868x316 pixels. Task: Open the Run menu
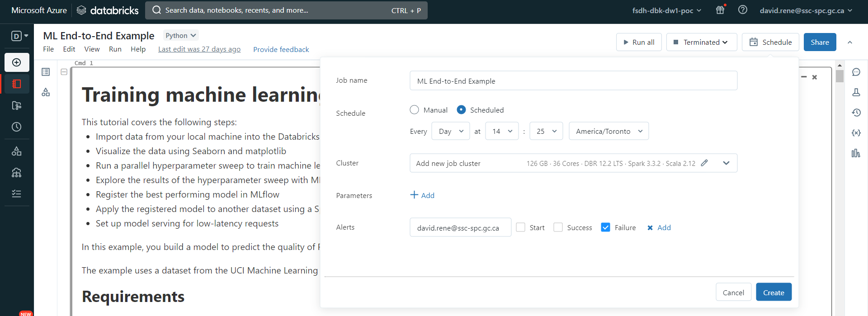click(x=115, y=49)
